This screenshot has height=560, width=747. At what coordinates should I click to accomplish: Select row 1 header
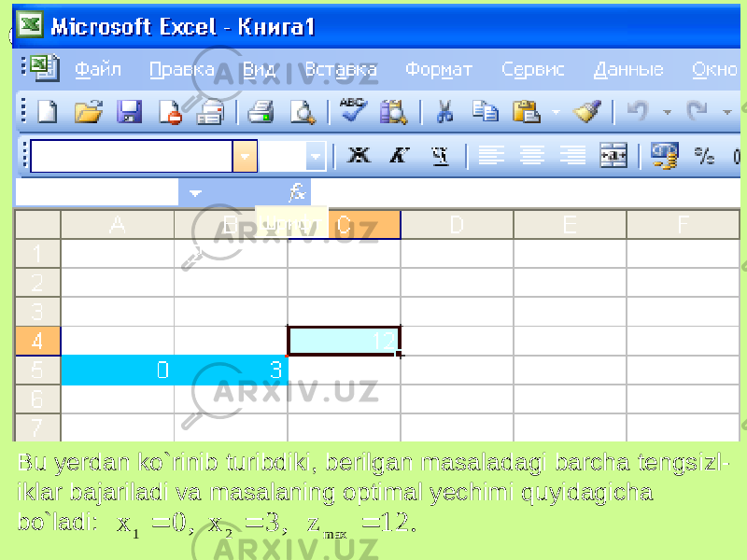click(x=37, y=253)
